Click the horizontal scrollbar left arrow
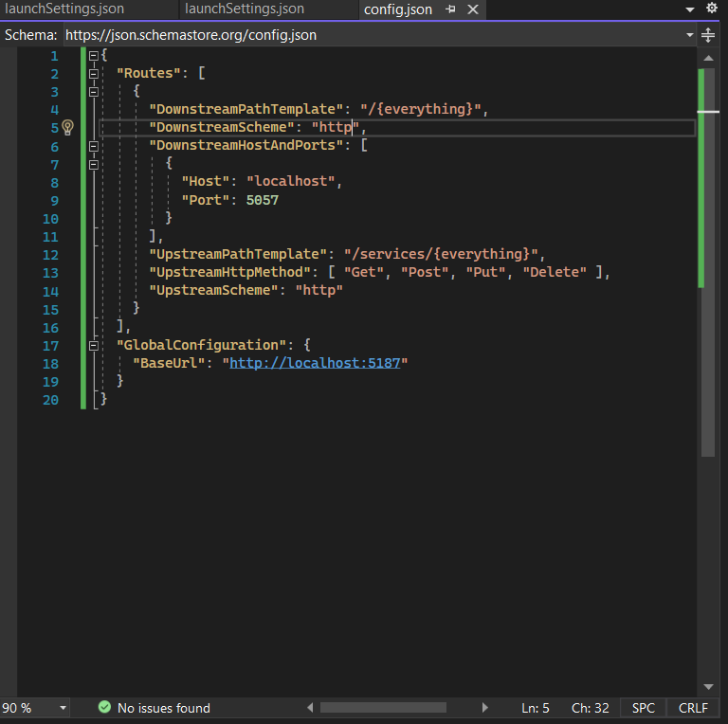 (x=310, y=708)
